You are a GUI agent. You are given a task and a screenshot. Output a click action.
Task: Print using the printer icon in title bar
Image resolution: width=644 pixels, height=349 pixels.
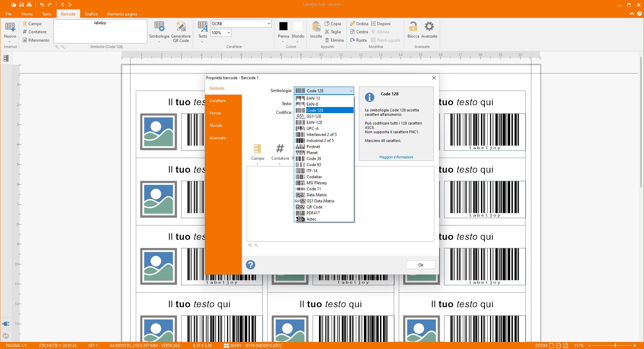[x=30, y=5]
